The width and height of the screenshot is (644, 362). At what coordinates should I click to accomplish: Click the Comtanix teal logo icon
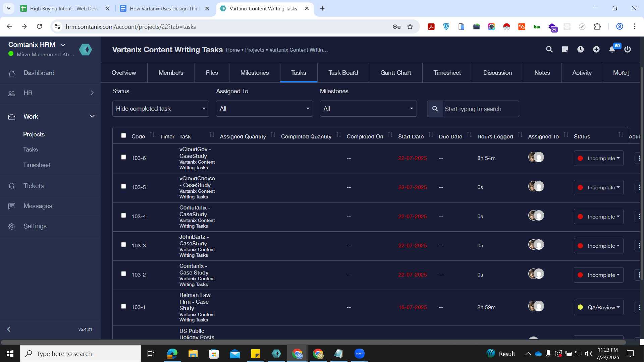point(86,50)
